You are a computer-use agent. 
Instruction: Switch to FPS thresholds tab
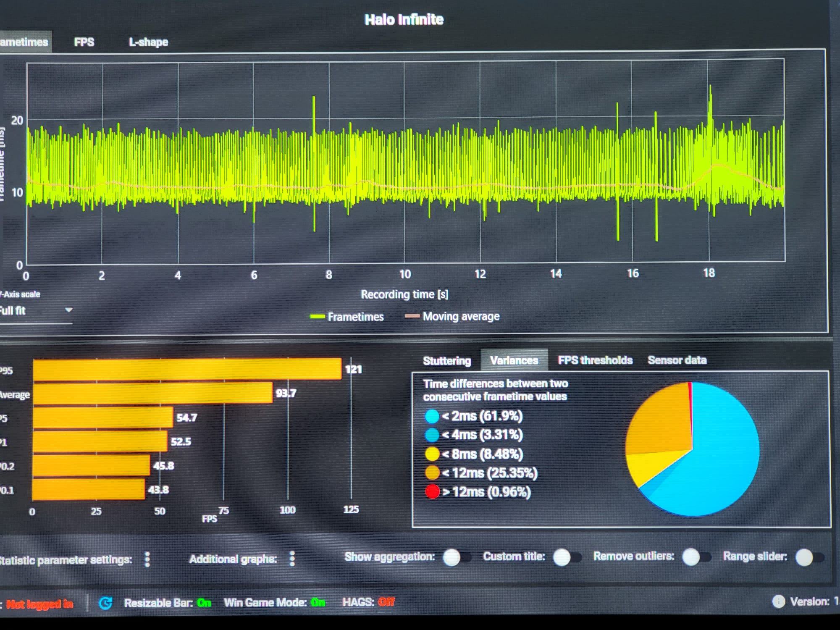point(595,360)
